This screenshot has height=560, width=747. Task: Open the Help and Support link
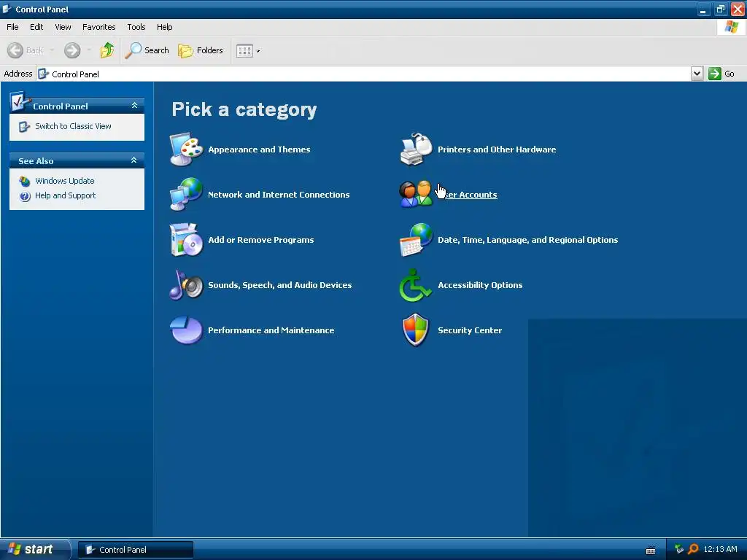[65, 195]
